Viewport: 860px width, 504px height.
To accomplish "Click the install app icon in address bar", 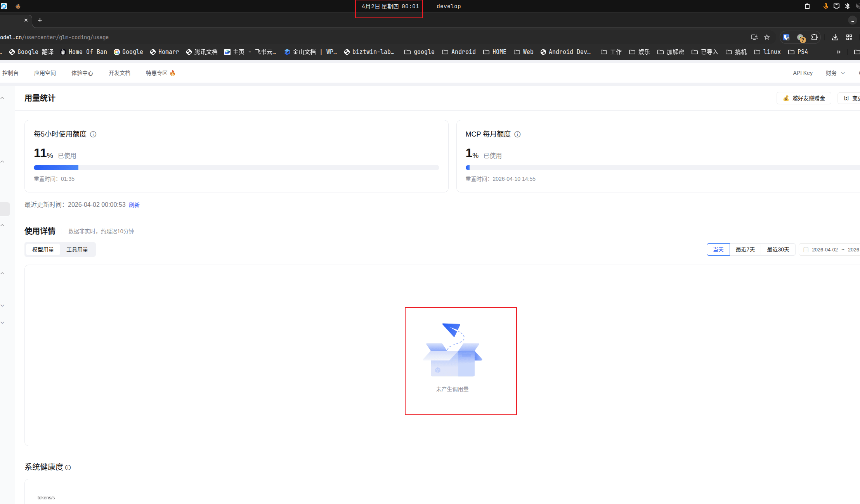I will coord(754,37).
